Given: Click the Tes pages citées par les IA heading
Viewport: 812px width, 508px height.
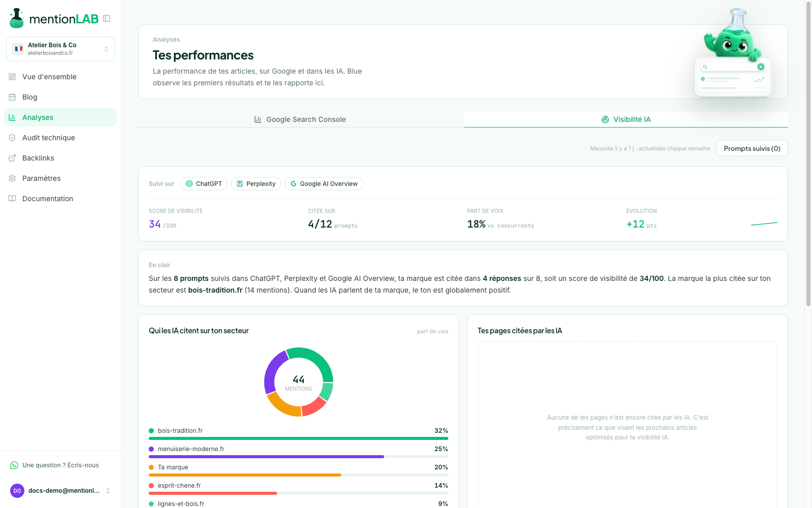Looking at the screenshot, I should (520, 331).
